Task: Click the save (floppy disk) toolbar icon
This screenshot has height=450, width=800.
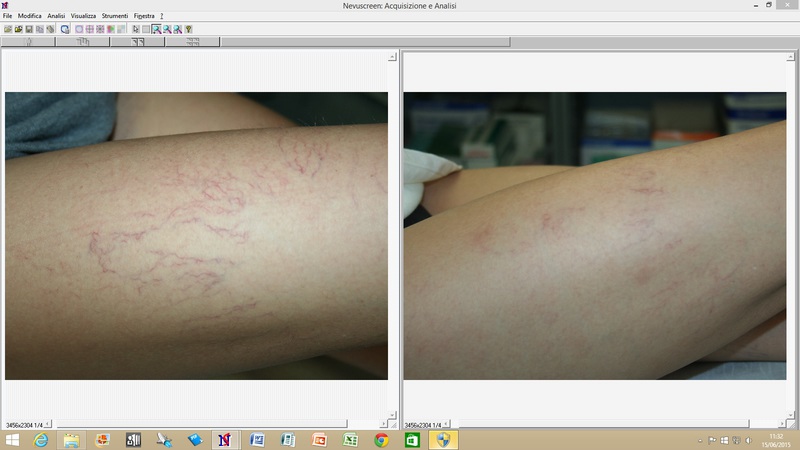Action: point(28,29)
